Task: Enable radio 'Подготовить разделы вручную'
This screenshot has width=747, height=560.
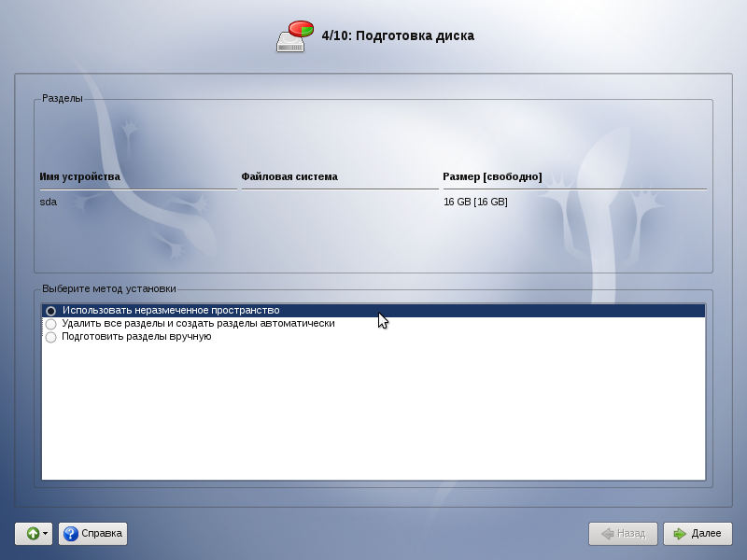Action: 50,337
